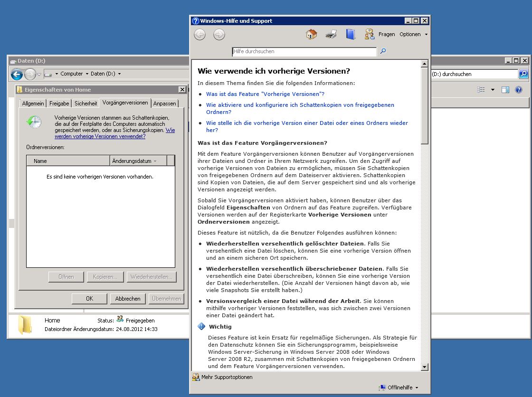Click the Home folder icon in details pane

point(25,325)
